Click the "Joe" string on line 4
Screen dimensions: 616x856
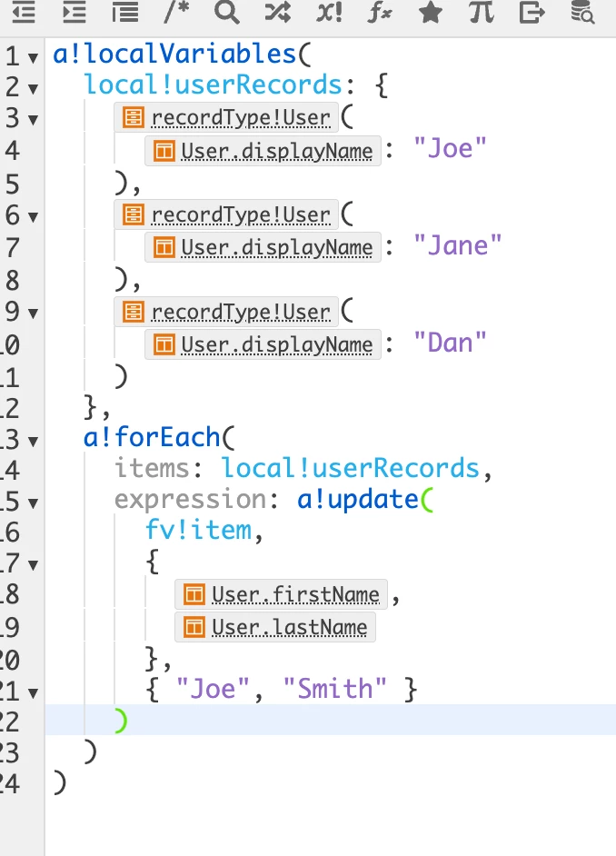450,148
